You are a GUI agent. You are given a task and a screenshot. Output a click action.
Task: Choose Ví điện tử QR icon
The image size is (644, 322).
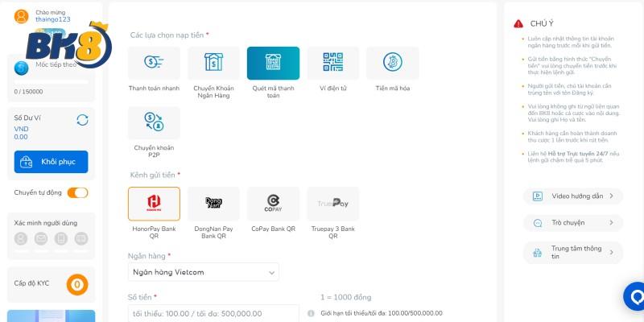click(x=332, y=62)
